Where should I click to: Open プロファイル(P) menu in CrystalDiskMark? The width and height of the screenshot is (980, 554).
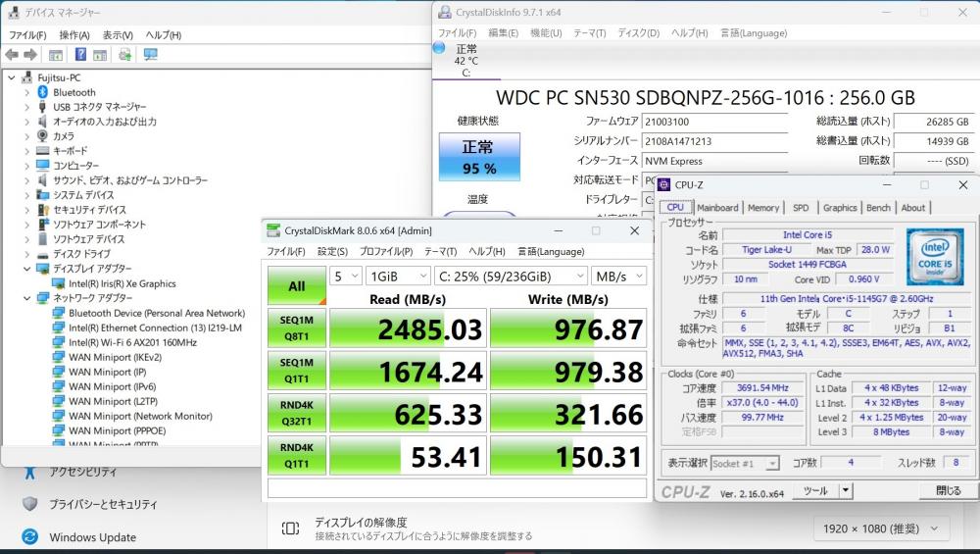(385, 251)
